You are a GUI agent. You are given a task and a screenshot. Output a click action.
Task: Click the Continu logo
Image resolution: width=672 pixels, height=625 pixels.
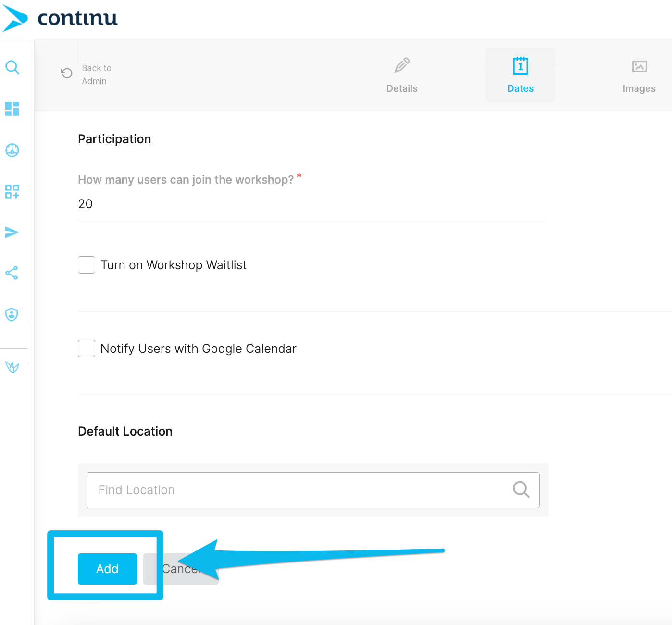[x=60, y=18]
